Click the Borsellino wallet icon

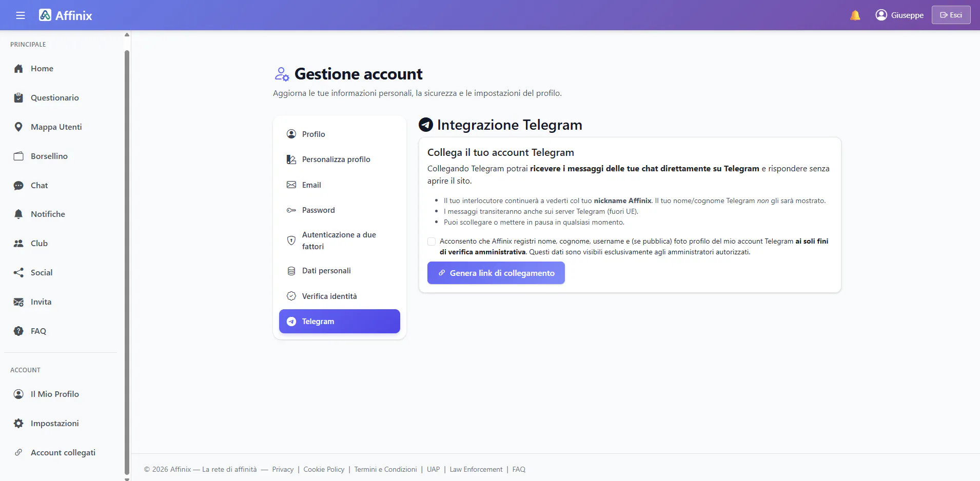pyautogui.click(x=18, y=156)
